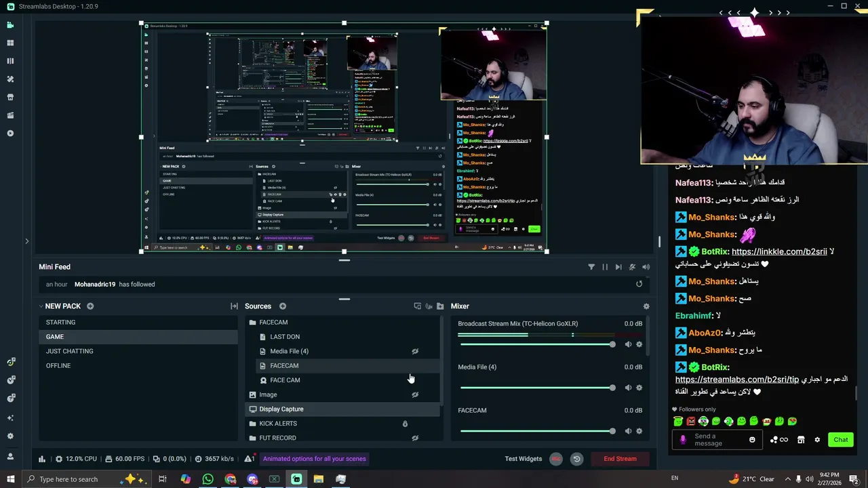The height and width of the screenshot is (488, 868).
Task: Start recording with REC button
Action: 556,459
